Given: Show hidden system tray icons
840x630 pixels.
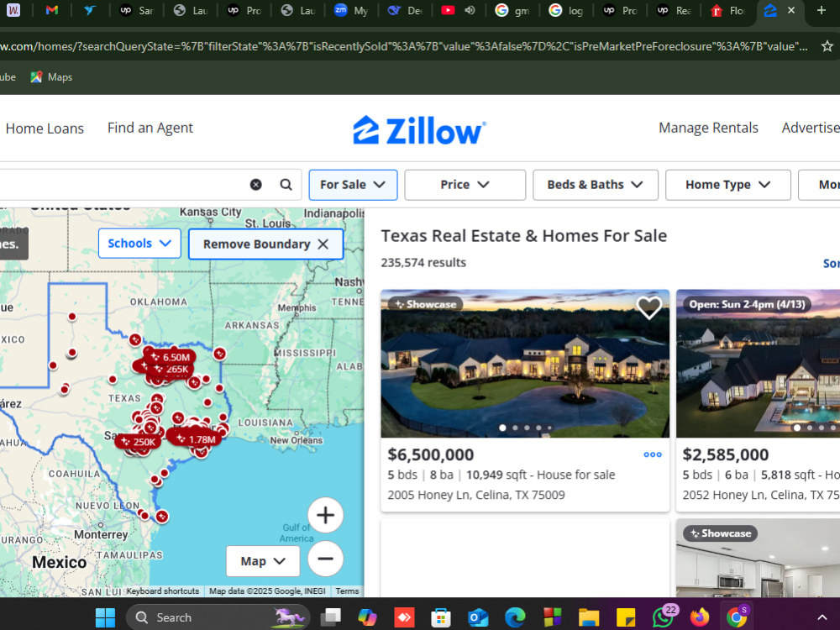Looking at the screenshot, I should pos(822,617).
